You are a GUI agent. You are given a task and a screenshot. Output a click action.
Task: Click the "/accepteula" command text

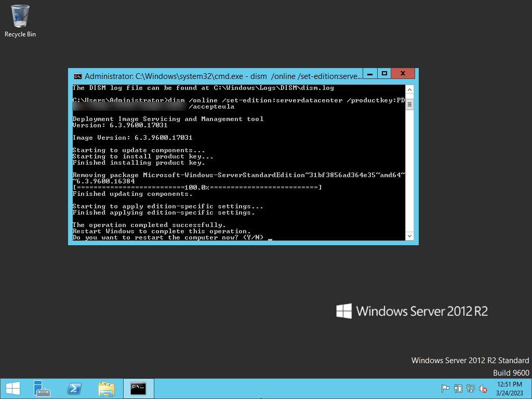[211, 107]
